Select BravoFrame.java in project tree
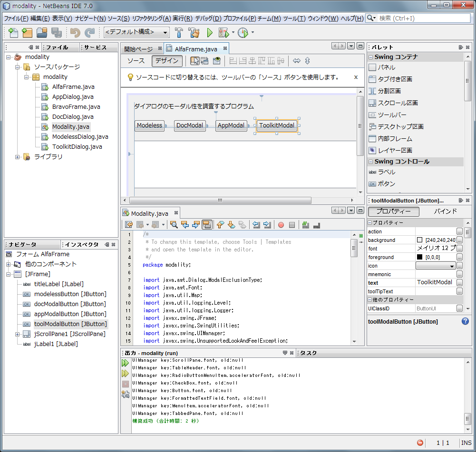 76,107
